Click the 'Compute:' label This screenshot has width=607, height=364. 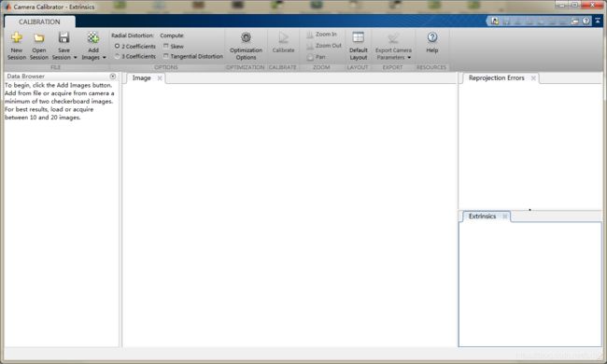172,35
